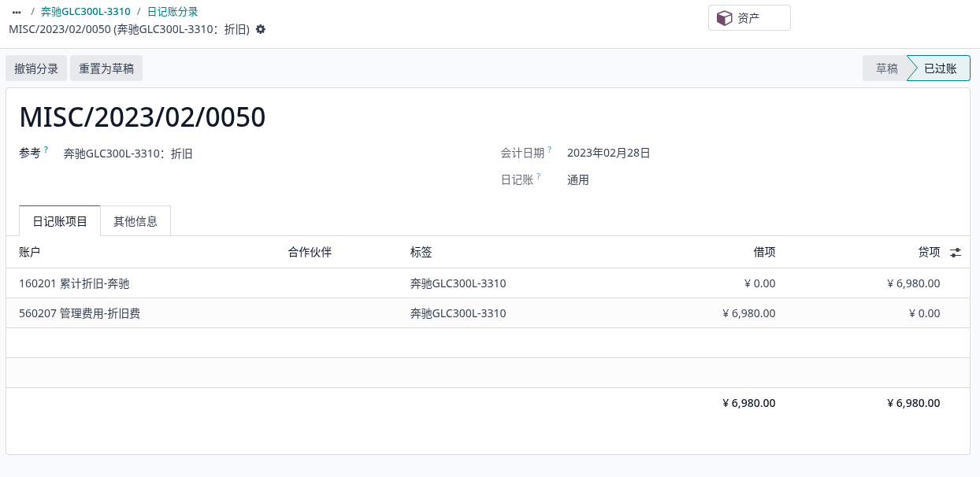Click the 日记账 value 通用
The image size is (980, 477).
pos(578,179)
